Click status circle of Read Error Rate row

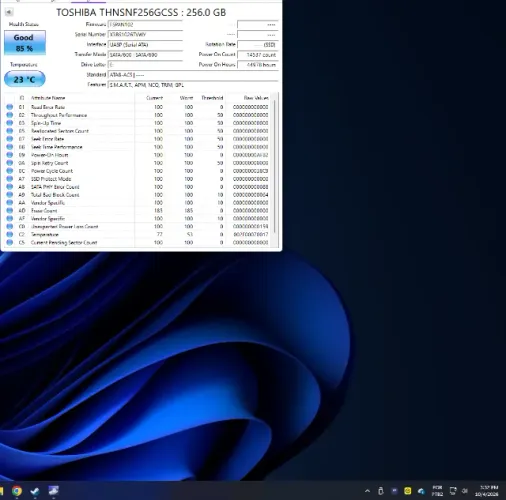click(x=10, y=107)
